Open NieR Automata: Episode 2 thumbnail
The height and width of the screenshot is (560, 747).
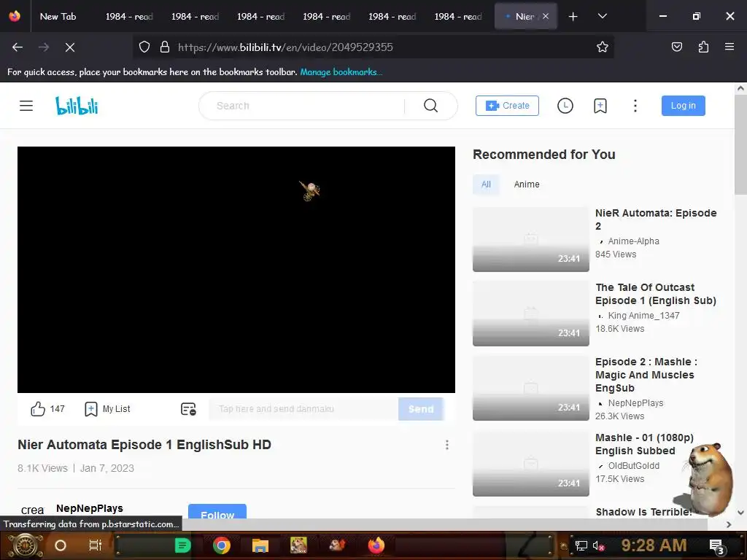(x=531, y=239)
